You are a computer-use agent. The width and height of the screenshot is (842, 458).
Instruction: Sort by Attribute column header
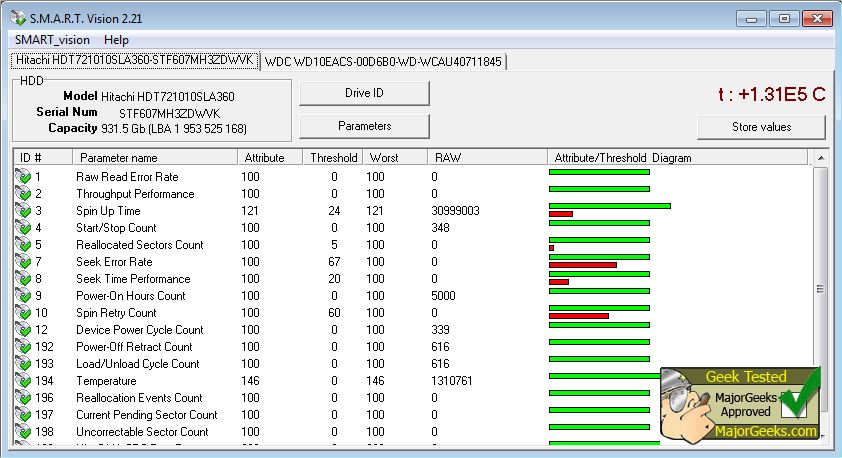click(270, 157)
